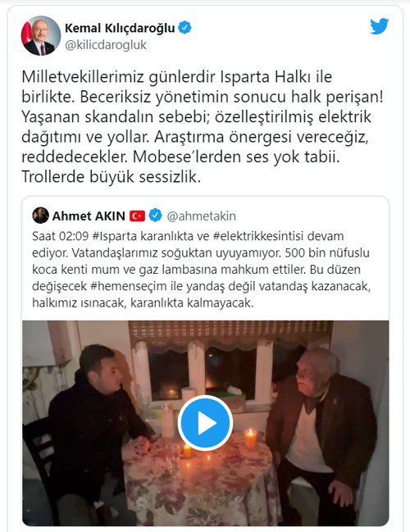The width and height of the screenshot is (410, 532).
Task: Click the Ahmet AKIN display name
Action: tap(89, 216)
